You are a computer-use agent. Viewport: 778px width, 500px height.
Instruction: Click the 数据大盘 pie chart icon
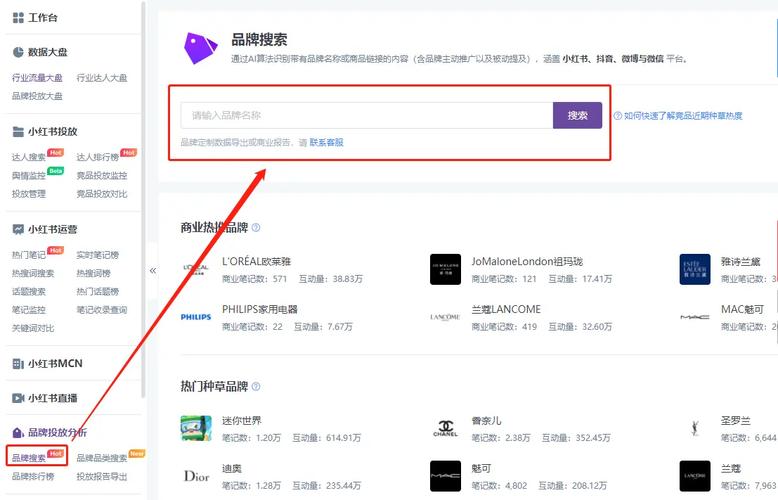tap(18, 52)
